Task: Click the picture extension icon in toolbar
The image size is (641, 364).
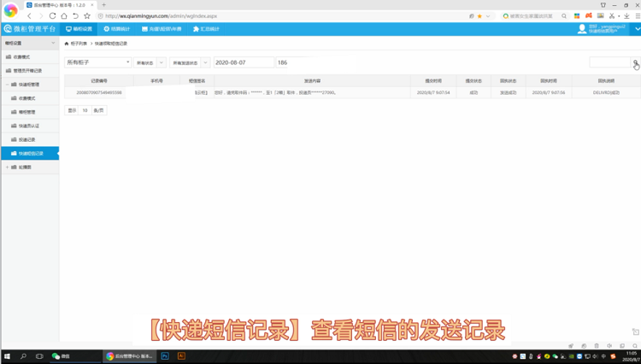Action: (x=601, y=15)
